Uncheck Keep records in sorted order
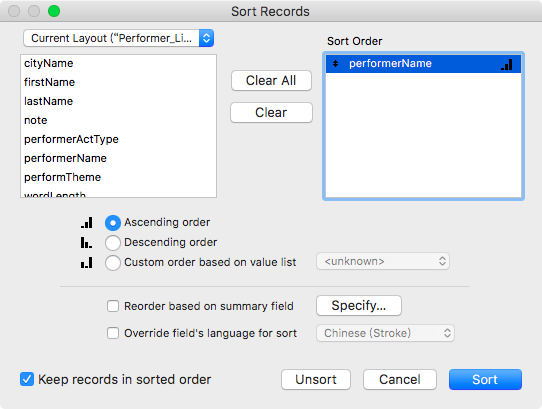The width and height of the screenshot is (542, 409). [x=27, y=379]
